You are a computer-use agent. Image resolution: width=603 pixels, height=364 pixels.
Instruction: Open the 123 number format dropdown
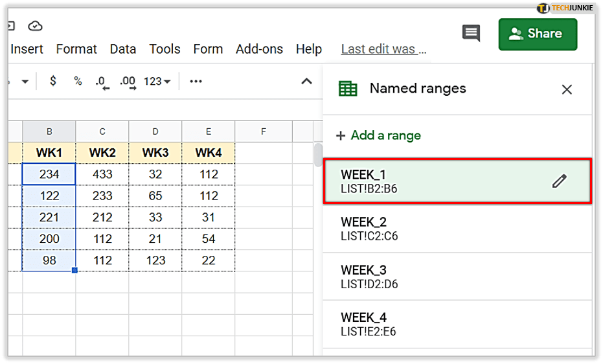click(157, 82)
